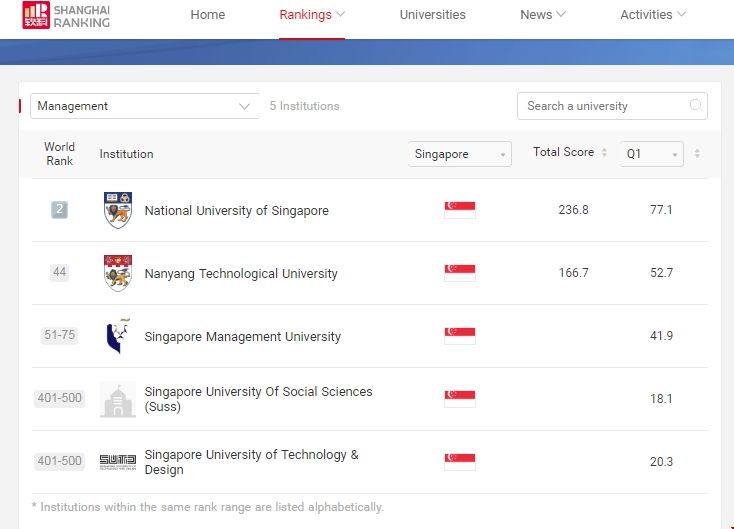
Task: Click the Singapore flag in the NUS row
Action: pos(460,210)
